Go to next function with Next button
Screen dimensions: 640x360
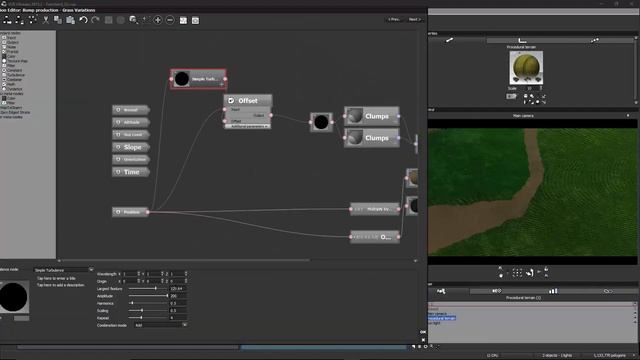[x=415, y=19]
